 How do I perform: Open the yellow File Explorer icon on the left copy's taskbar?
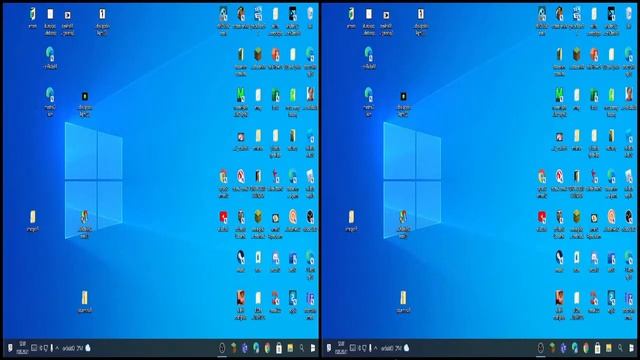point(290,348)
